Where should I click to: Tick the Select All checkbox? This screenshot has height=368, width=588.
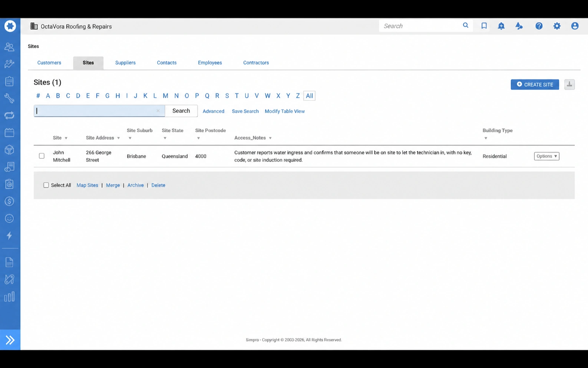tap(46, 185)
